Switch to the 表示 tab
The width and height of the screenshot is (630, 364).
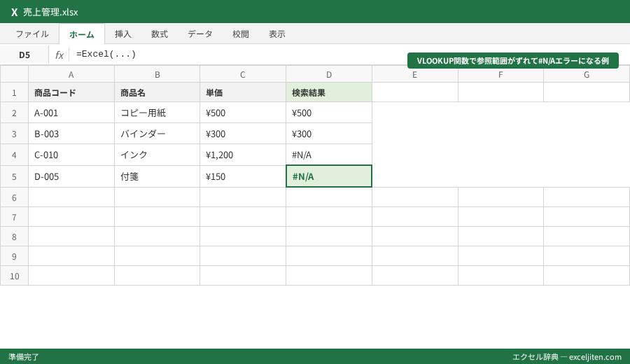(x=277, y=34)
